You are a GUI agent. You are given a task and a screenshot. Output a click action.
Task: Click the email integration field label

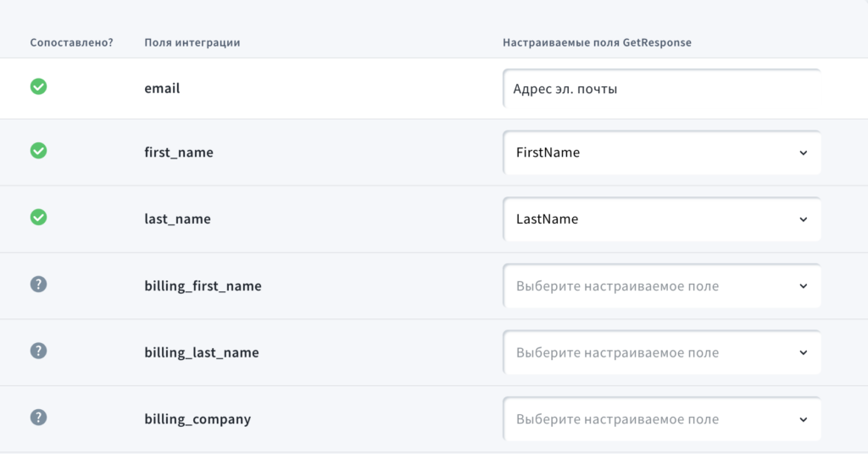[x=162, y=88]
